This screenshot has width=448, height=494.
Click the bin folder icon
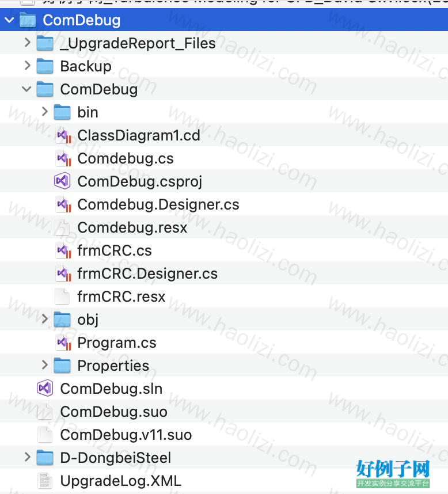coord(62,112)
